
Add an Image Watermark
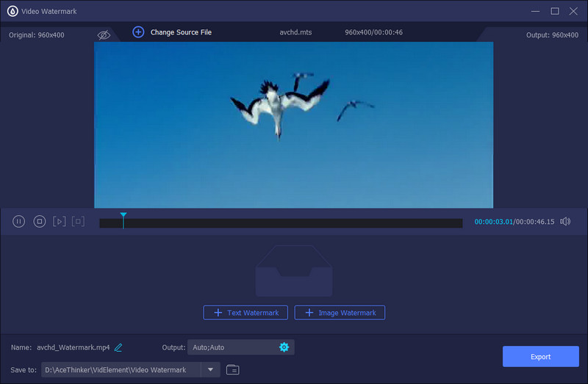point(340,313)
